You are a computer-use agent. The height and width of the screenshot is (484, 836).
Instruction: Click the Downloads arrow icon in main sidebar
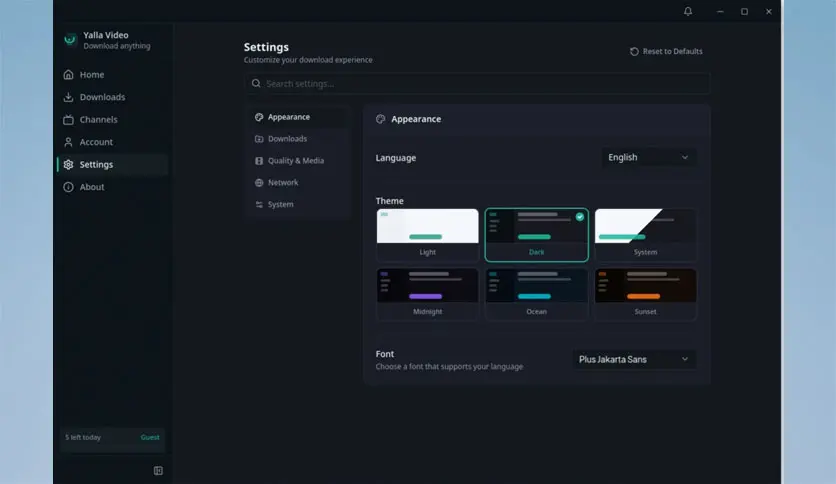click(x=68, y=97)
